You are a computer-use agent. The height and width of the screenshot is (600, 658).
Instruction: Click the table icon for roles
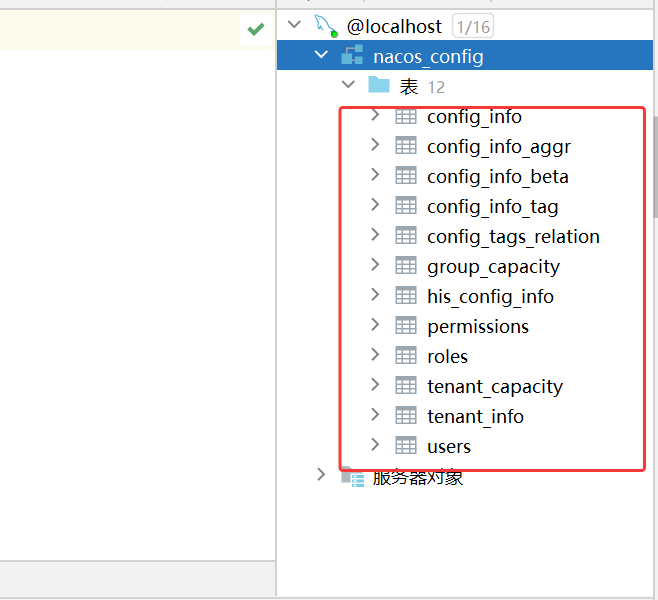point(406,356)
